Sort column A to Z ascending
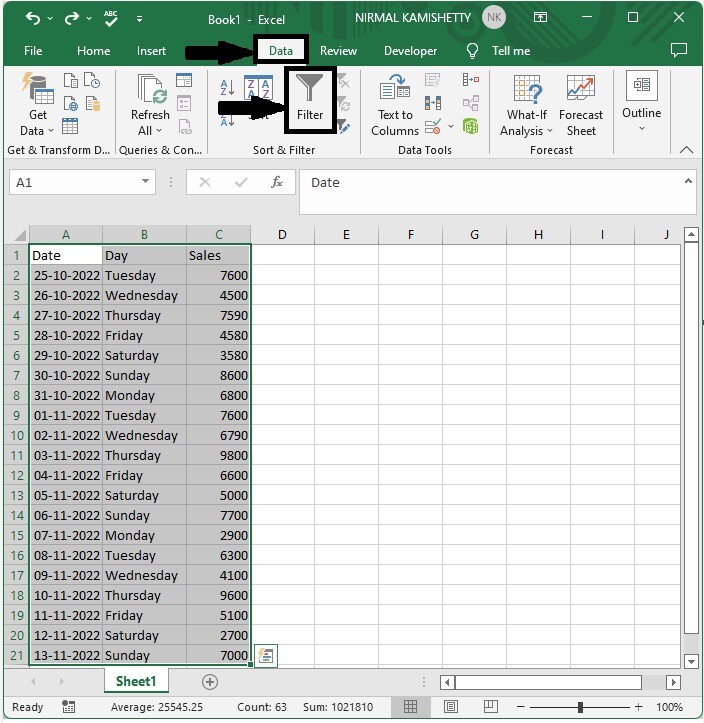Image resolution: width=704 pixels, height=723 pixels. coord(227,87)
